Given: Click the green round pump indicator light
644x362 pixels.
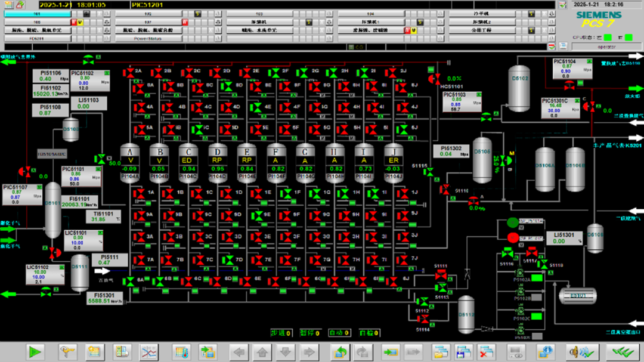Looking at the screenshot, I should coord(512,223).
